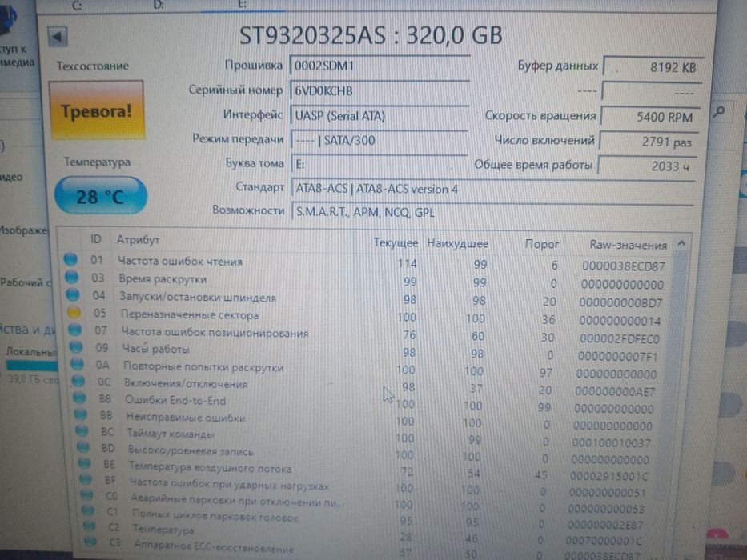
Task: Click blue status dot for attribute 04
Action: coord(72,294)
